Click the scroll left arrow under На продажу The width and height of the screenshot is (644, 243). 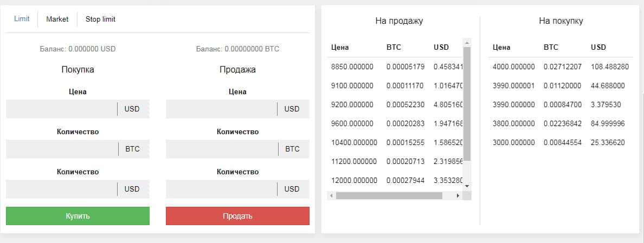click(331, 195)
